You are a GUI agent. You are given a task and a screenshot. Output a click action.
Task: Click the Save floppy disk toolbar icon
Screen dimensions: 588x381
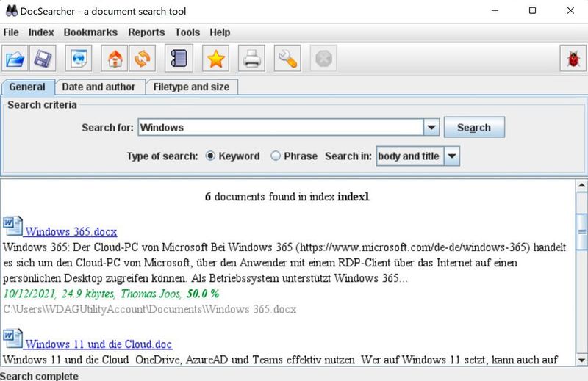click(x=43, y=59)
